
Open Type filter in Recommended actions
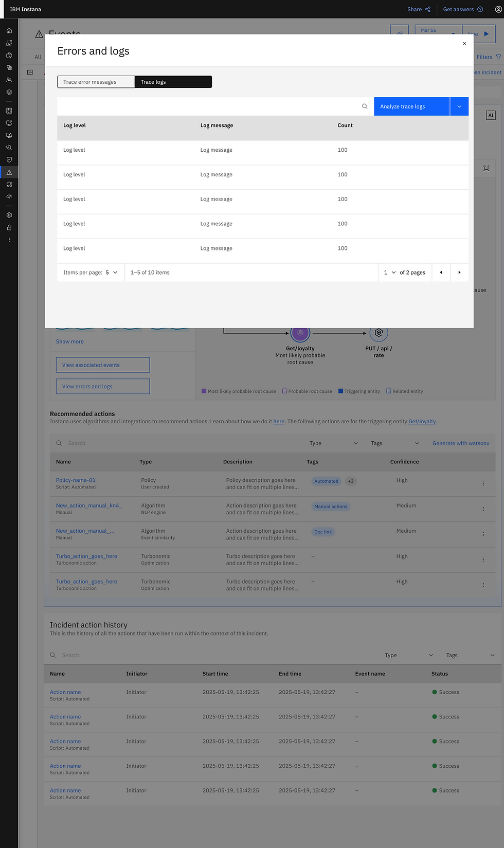[x=334, y=443]
